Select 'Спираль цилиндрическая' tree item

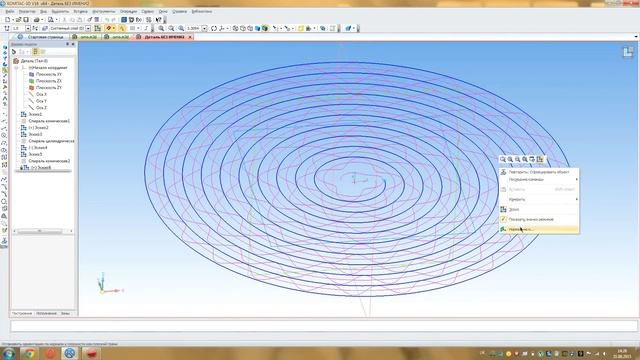pyautogui.click(x=51, y=141)
